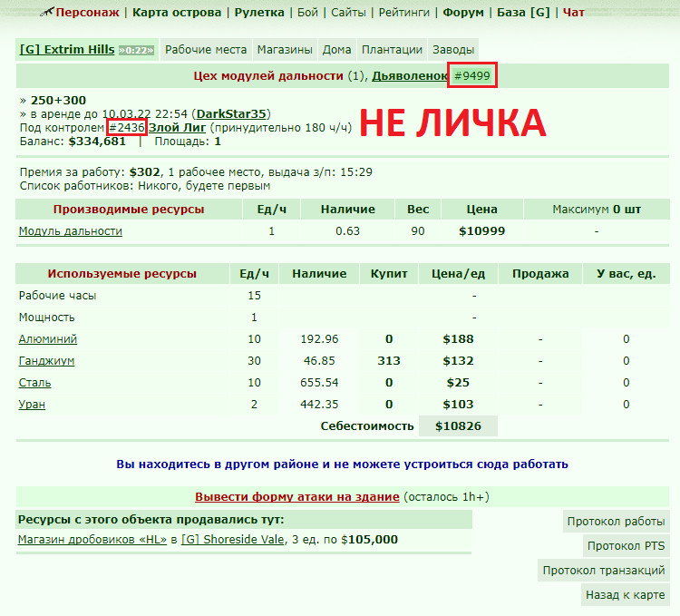680x616 pixels.
Task: Click Максимум 0 шт header
Action: pyautogui.click(x=597, y=210)
